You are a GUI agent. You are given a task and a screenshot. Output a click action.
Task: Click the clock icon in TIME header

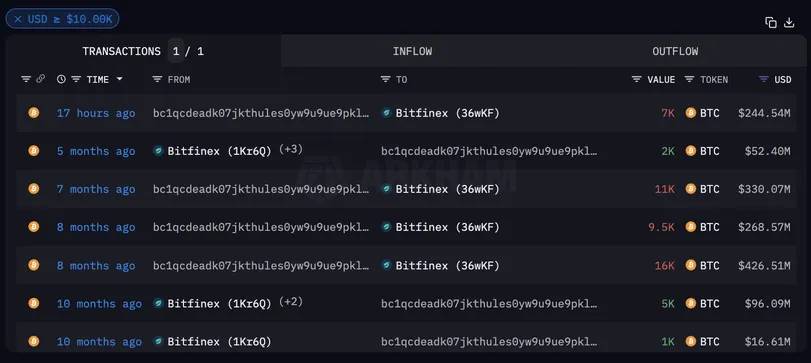tap(61, 80)
